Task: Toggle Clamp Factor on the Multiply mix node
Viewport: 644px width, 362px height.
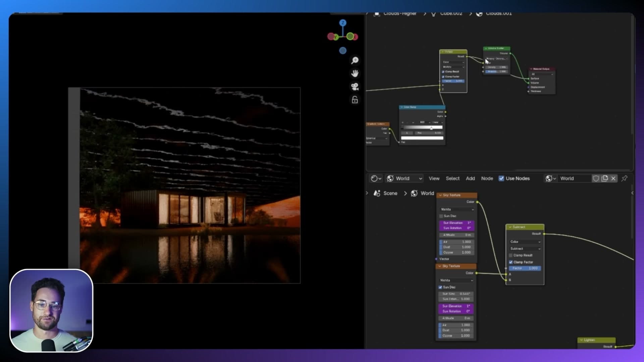Action: point(443,77)
